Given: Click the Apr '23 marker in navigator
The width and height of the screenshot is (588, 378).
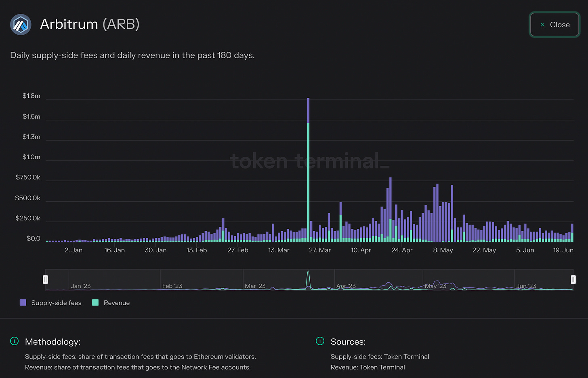Looking at the screenshot, I should coord(346,286).
